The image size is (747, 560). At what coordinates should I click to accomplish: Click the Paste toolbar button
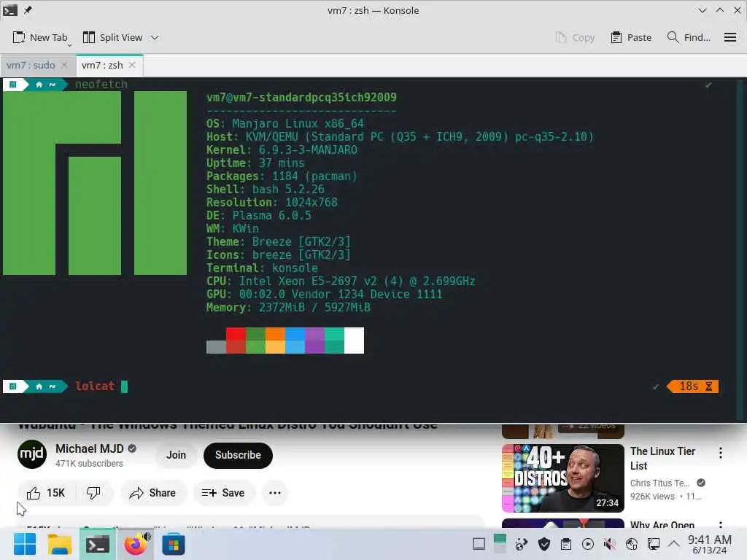(631, 38)
